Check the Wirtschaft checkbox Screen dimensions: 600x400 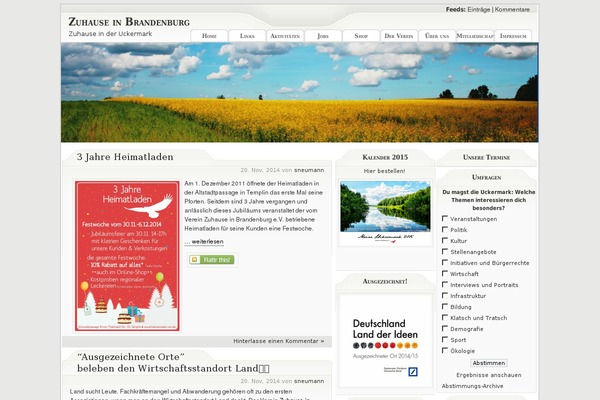click(x=445, y=273)
